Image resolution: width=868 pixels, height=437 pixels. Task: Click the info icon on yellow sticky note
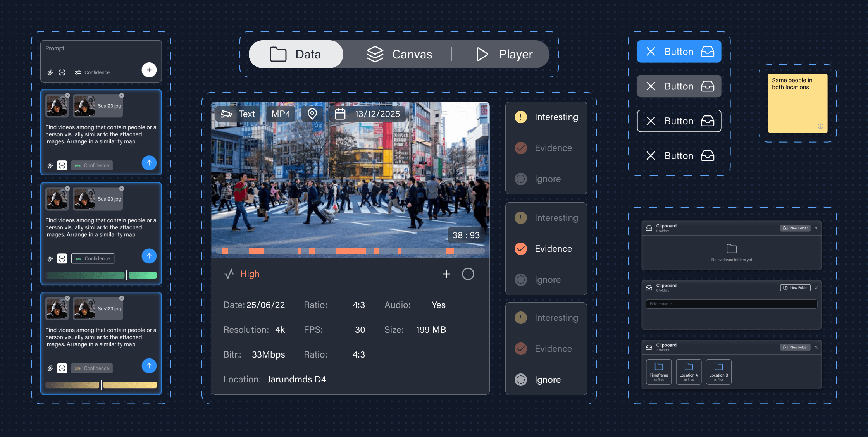(x=820, y=126)
